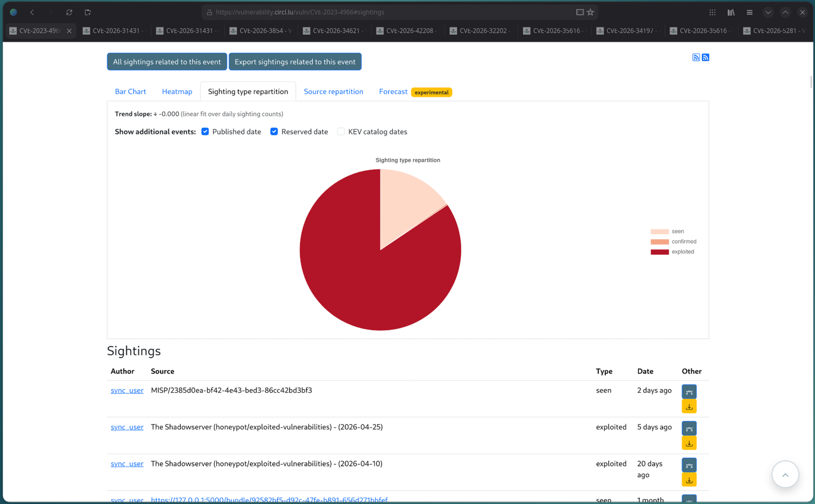Open sync_user link in first sighting row

(x=127, y=390)
